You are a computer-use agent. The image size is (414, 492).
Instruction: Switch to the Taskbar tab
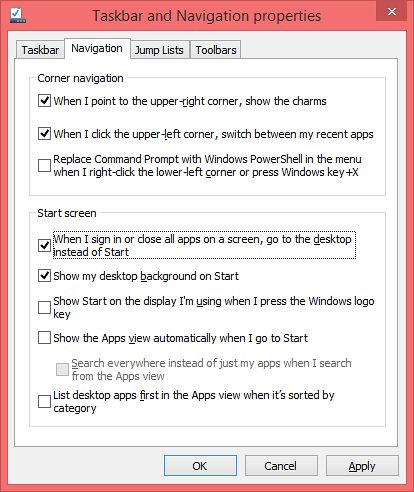40,50
